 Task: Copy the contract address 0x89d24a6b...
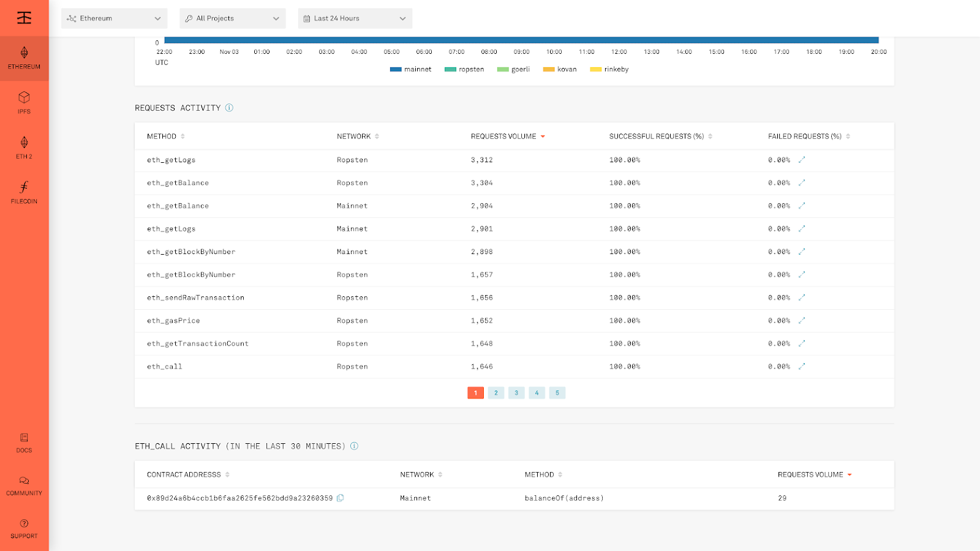pos(341,498)
